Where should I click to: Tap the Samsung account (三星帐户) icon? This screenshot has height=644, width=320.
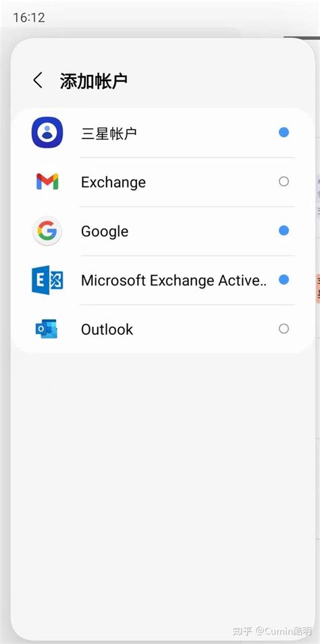tap(47, 132)
